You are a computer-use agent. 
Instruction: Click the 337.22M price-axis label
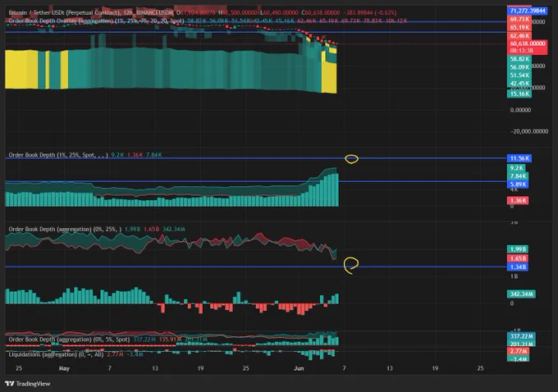[x=521, y=336]
